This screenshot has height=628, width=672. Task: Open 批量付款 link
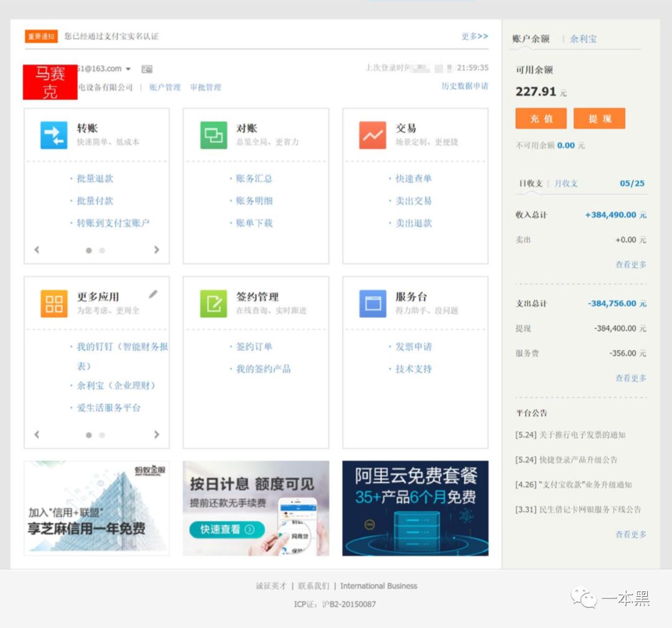click(95, 201)
